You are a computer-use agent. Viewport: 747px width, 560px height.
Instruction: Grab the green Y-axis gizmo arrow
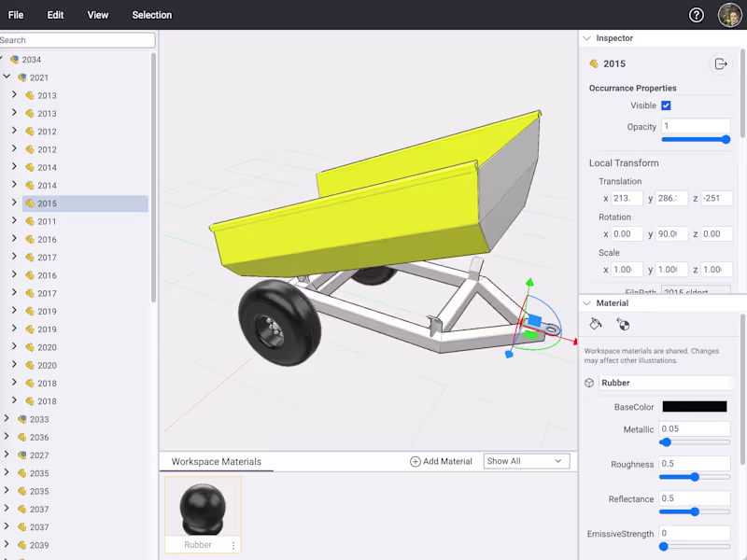pyautogui.click(x=529, y=283)
